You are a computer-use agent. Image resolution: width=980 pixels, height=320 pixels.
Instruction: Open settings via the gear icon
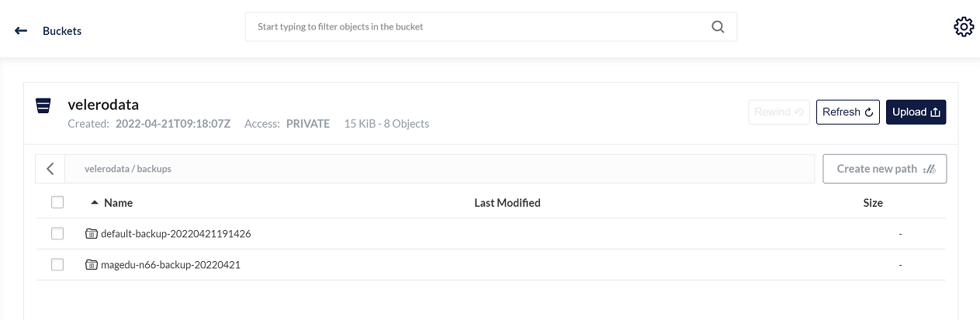point(963,27)
